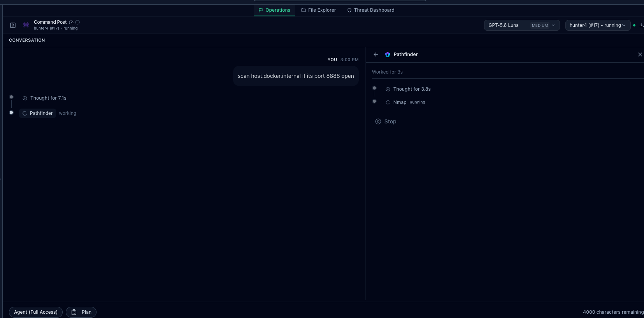This screenshot has width=644, height=318.
Task: Click the brain icon next to Thought for 7.1s
Action: [25, 98]
